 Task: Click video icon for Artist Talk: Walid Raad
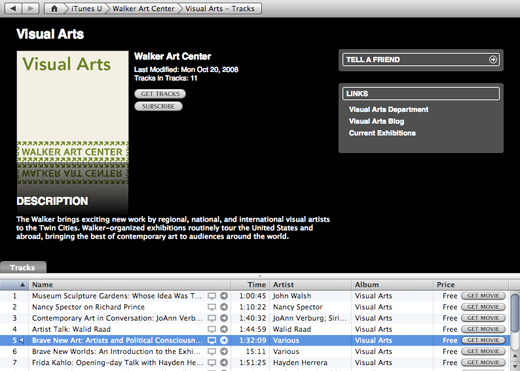coord(212,329)
